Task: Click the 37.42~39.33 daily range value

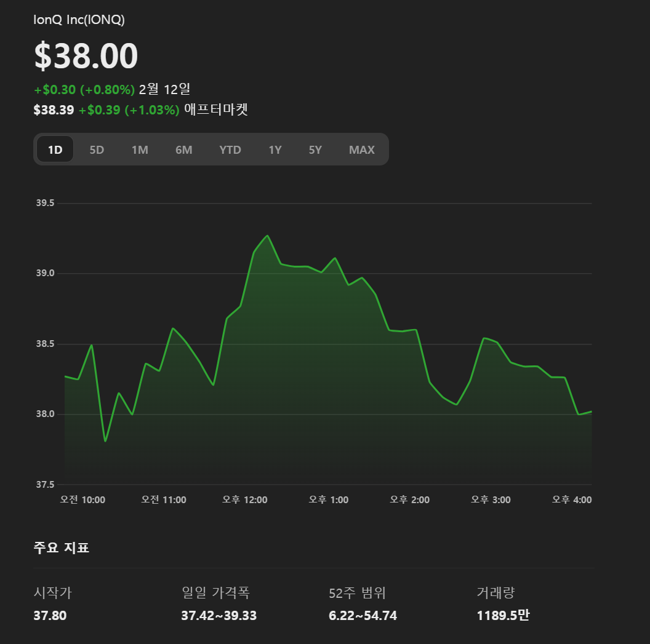Action: 219,616
